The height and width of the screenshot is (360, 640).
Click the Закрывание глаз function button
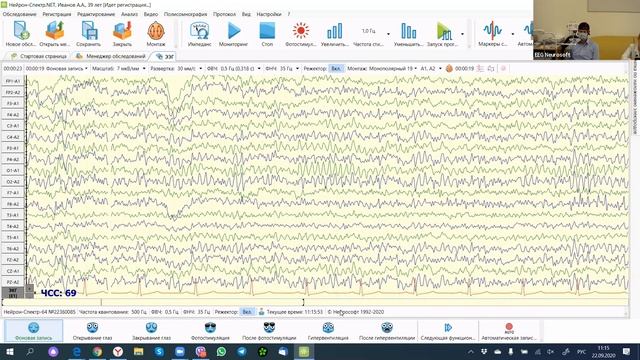[x=151, y=331]
